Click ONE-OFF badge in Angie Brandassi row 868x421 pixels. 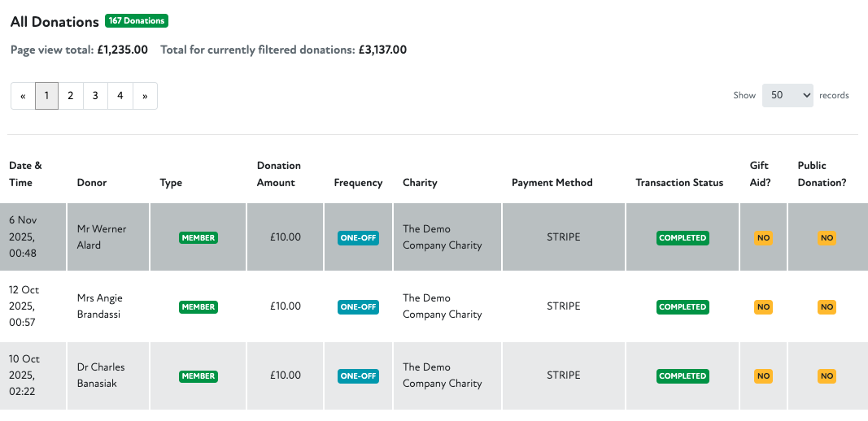click(x=358, y=307)
